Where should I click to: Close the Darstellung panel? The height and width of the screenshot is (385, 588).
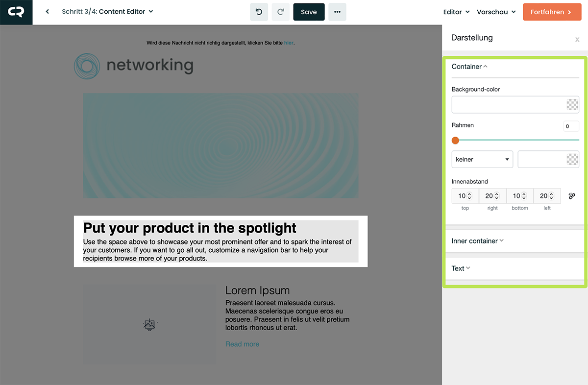coord(577,39)
